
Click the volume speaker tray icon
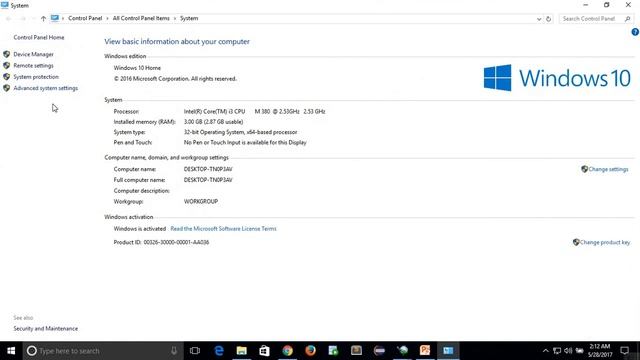[568, 351]
